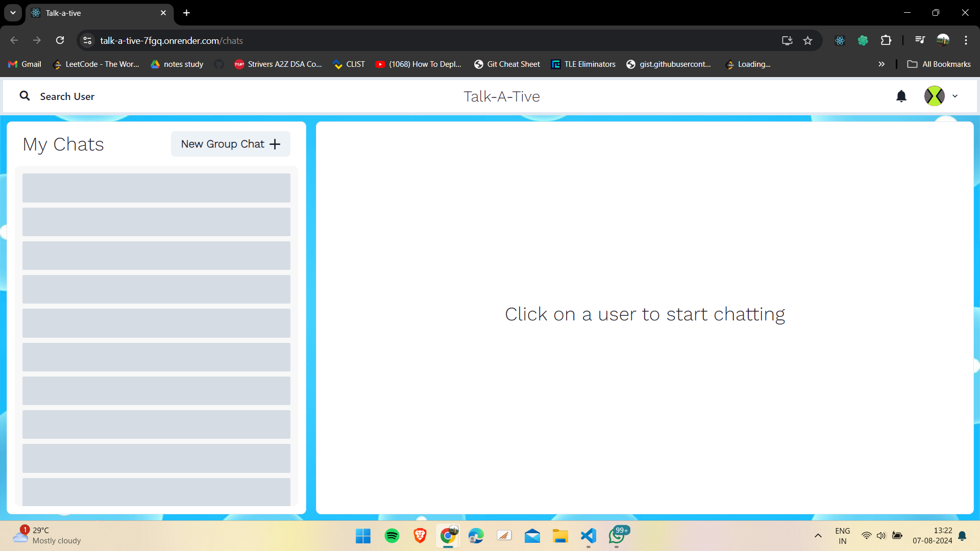Screen dimensions: 980x551
Task: Open the Extensions puzzle icon
Action: (886, 40)
